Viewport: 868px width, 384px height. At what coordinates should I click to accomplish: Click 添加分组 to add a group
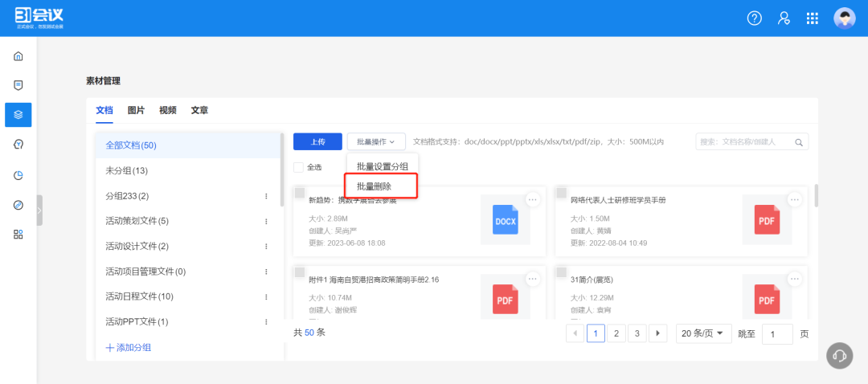coord(129,348)
